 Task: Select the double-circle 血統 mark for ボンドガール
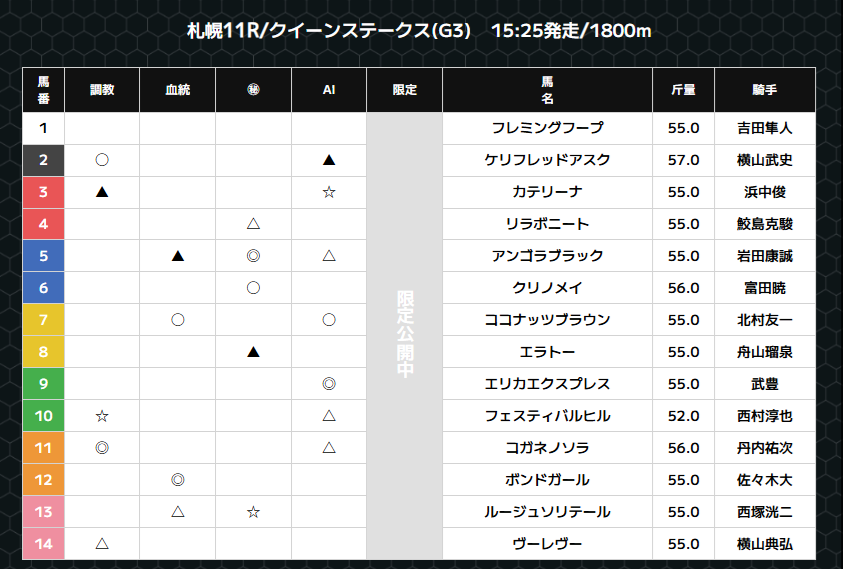178,480
